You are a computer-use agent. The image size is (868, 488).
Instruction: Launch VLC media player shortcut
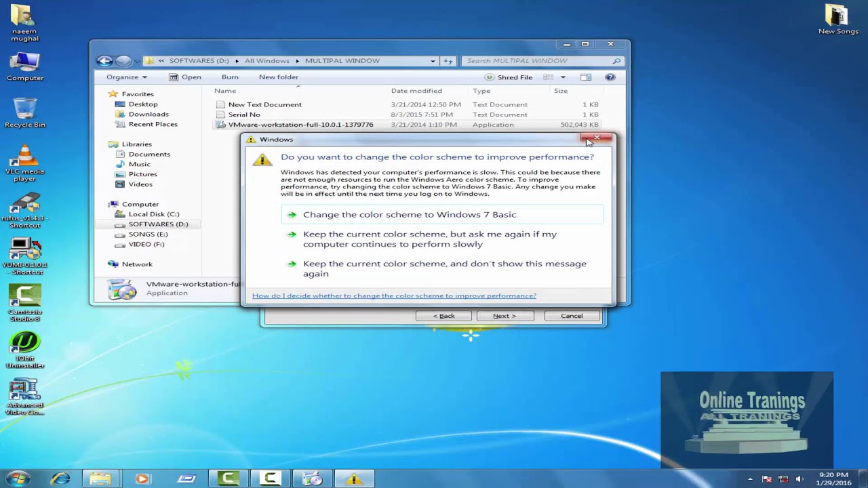pos(25,163)
